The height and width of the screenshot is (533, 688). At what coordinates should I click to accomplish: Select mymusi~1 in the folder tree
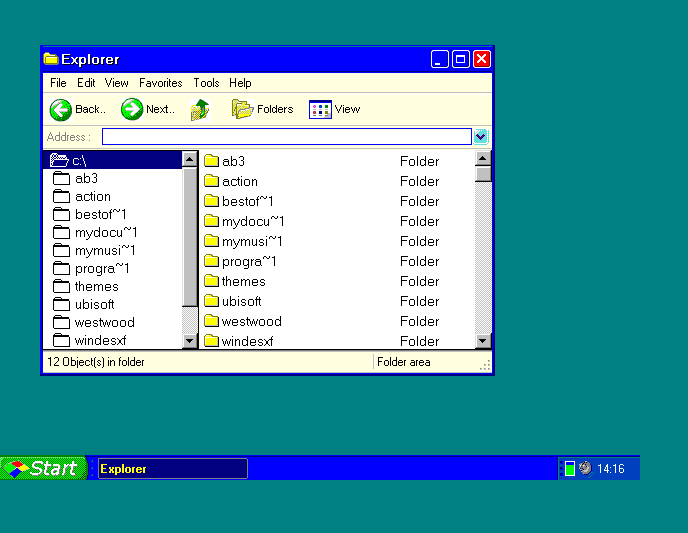[94, 250]
